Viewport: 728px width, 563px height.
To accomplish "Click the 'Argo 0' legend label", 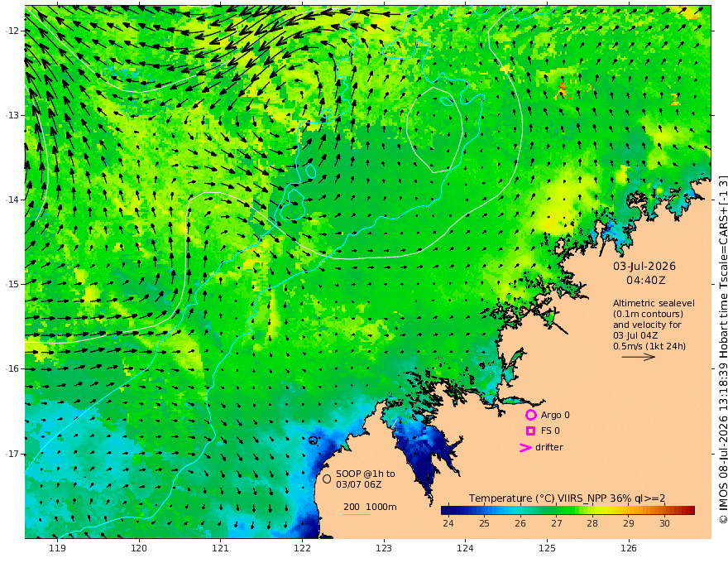I will tap(555, 415).
